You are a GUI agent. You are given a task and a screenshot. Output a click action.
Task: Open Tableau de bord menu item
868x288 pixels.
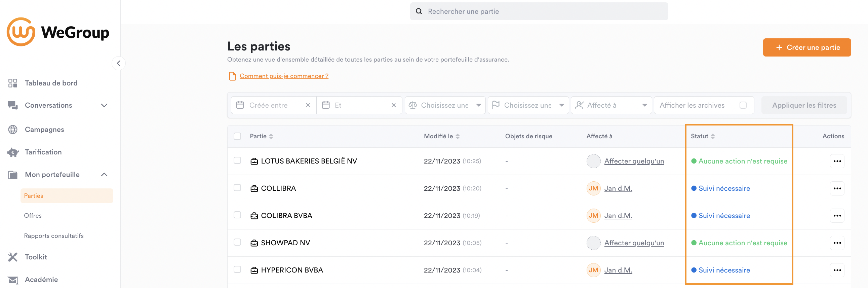(x=51, y=83)
